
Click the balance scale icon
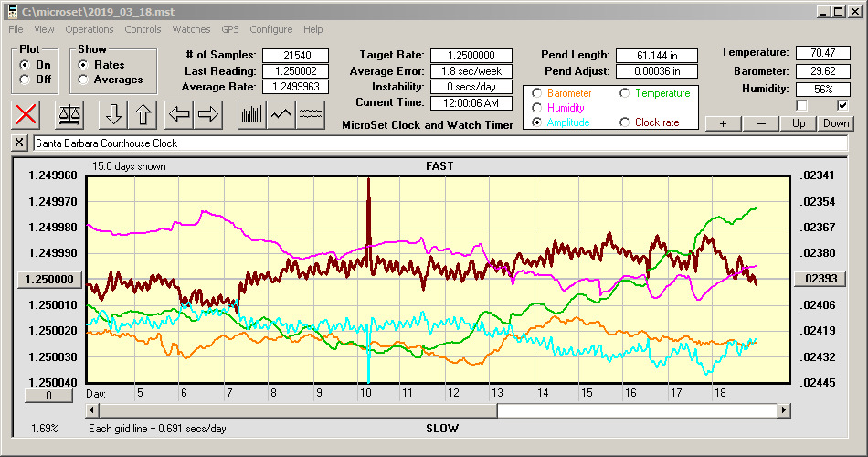point(69,114)
